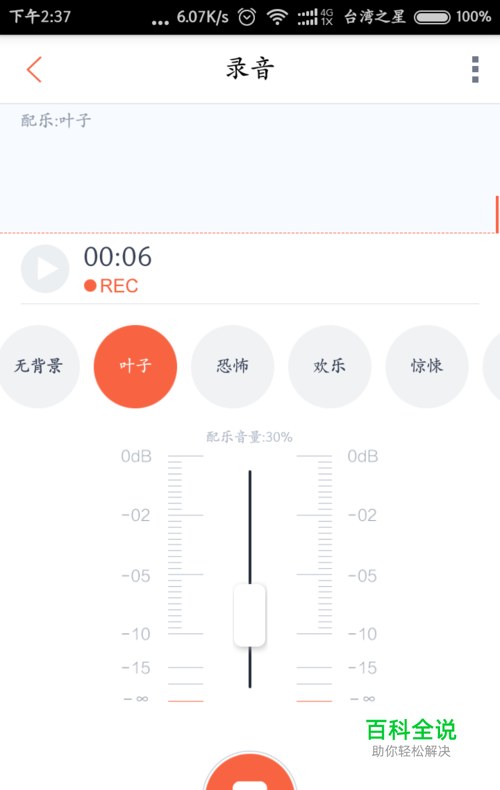This screenshot has height=790, width=500.
Task: Click the grey play button
Action: pyautogui.click(x=45, y=269)
